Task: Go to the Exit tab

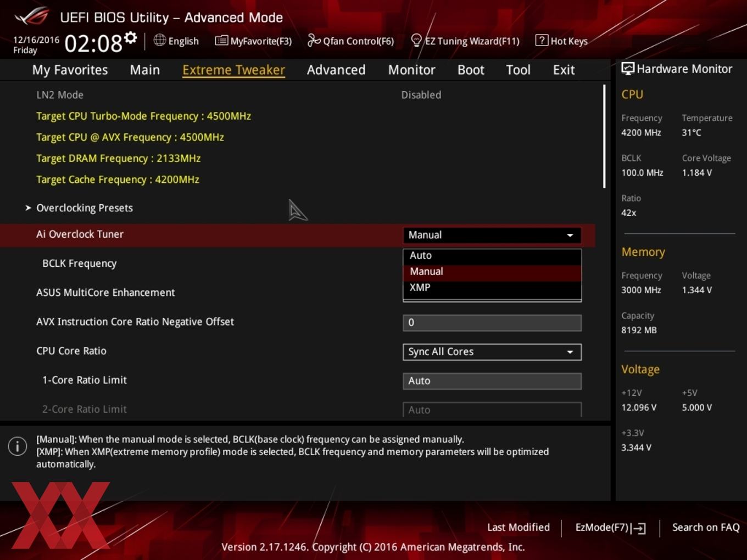Action: click(564, 70)
